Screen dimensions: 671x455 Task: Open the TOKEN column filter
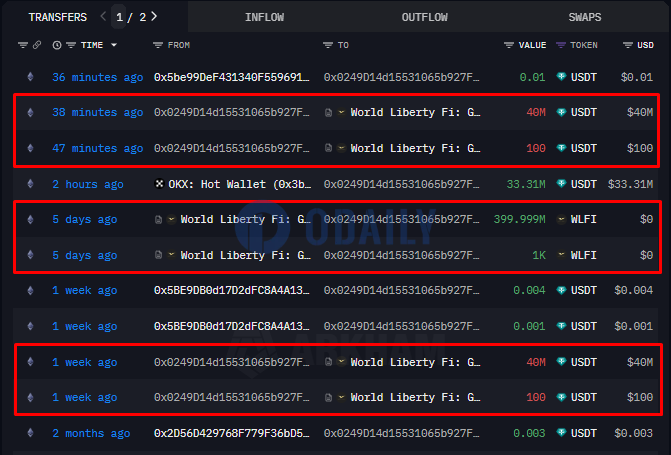561,45
